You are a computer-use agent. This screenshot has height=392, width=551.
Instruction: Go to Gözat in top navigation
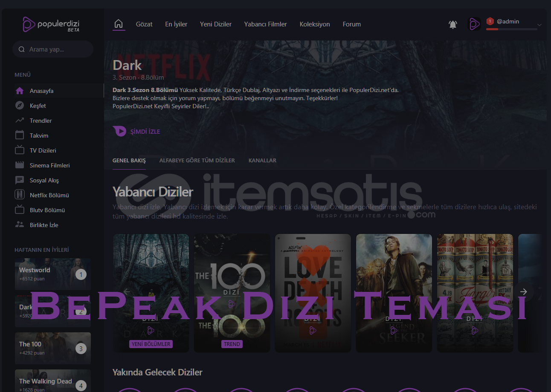144,24
